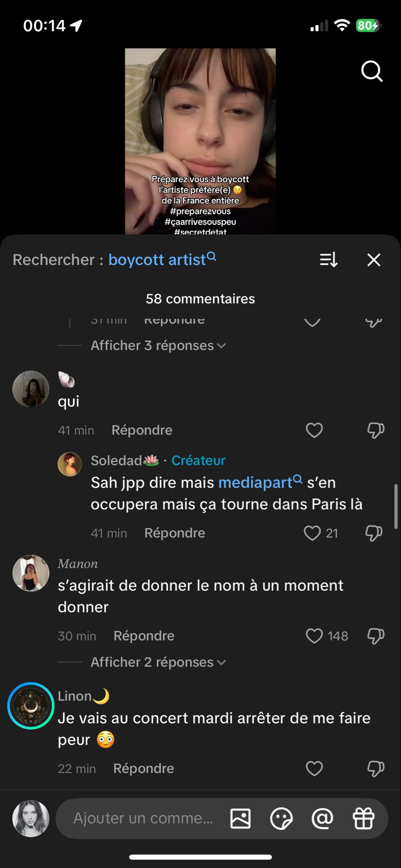401x868 pixels.
Task: Tap the "Ajouter un commentaire" input field
Action: click(x=143, y=818)
